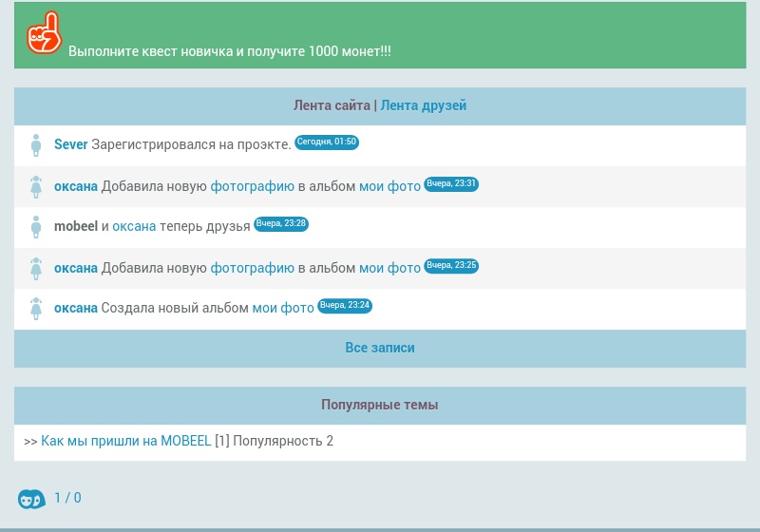
Task: Open the newbie quest for 1000 coins banner
Action: coord(229,51)
